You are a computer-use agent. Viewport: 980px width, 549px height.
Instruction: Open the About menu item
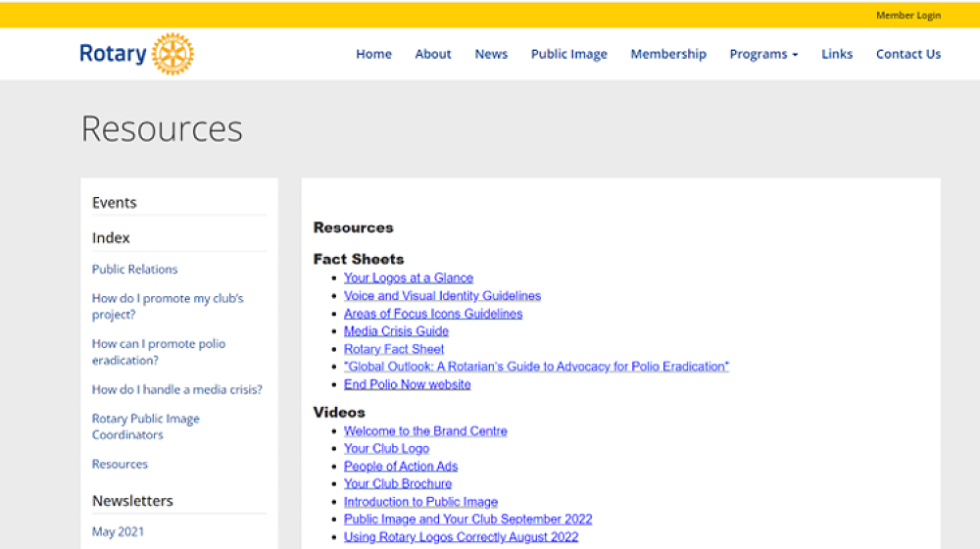tap(433, 55)
